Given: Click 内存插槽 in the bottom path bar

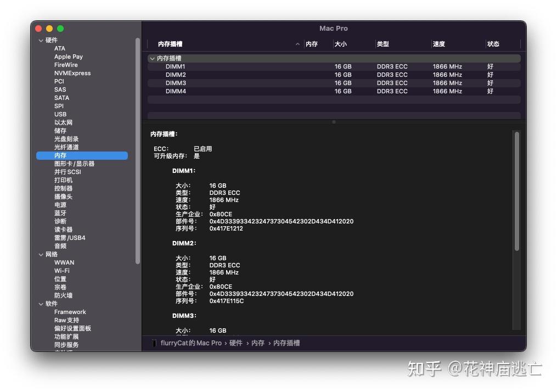Looking at the screenshot, I should [x=286, y=343].
